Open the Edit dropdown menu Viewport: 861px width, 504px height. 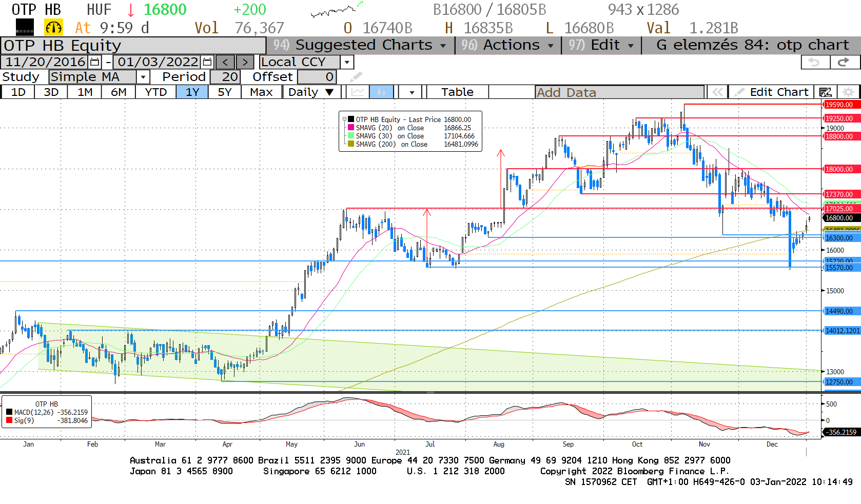(x=601, y=45)
